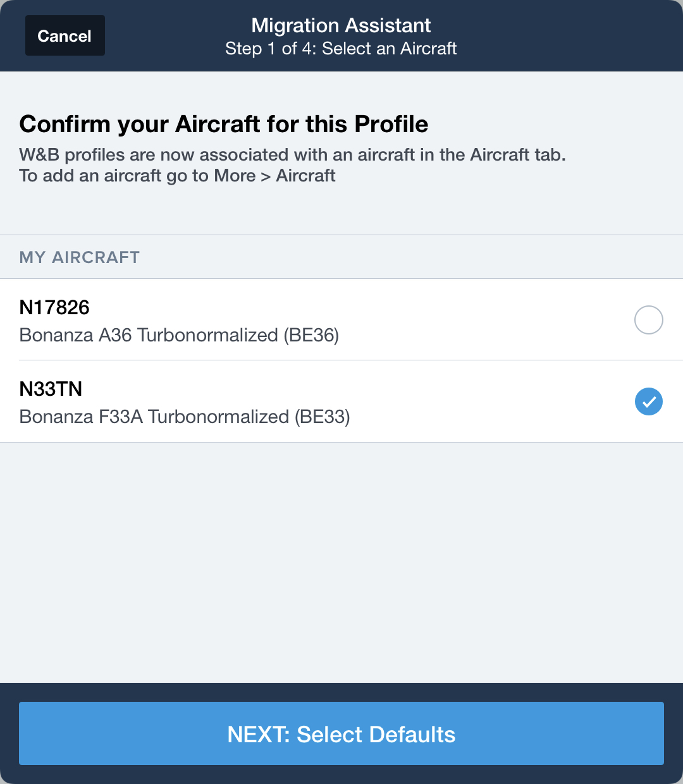Viewport: 683px width, 784px height.
Task: Tap the N33TN tail number label
Action: point(51,389)
